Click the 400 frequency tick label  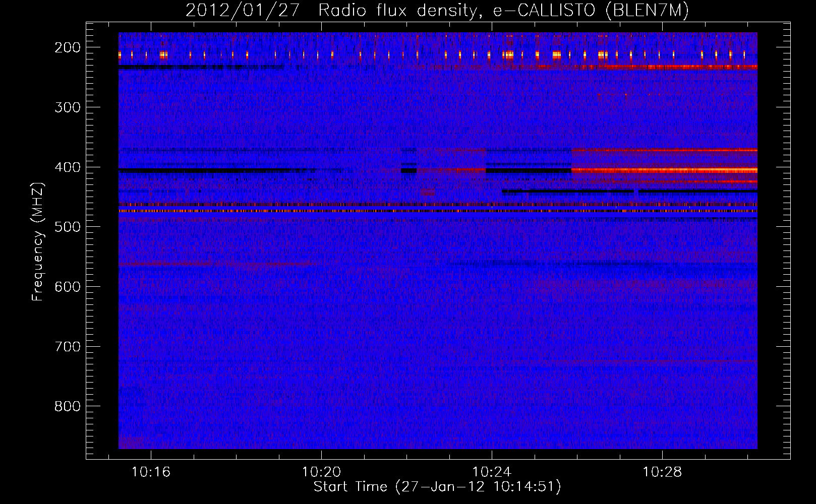(x=67, y=167)
